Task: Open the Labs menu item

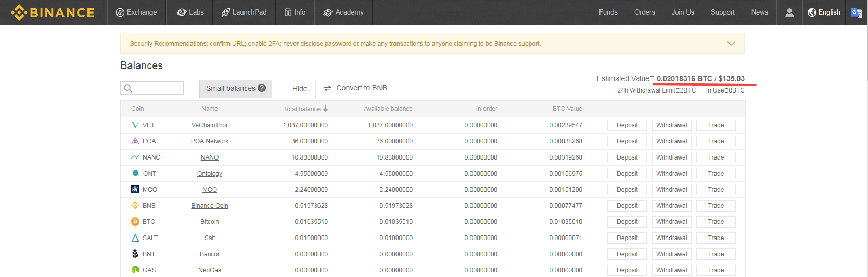Action: coord(190,12)
